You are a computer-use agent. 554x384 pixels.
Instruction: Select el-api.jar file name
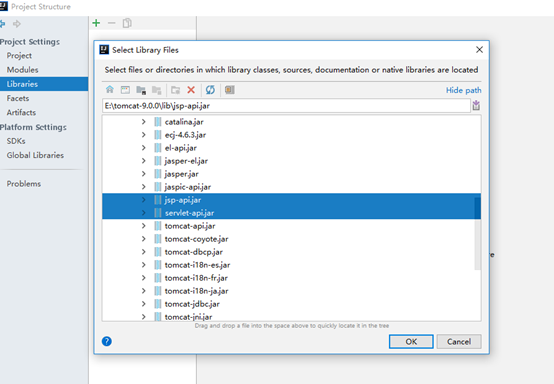[181, 148]
